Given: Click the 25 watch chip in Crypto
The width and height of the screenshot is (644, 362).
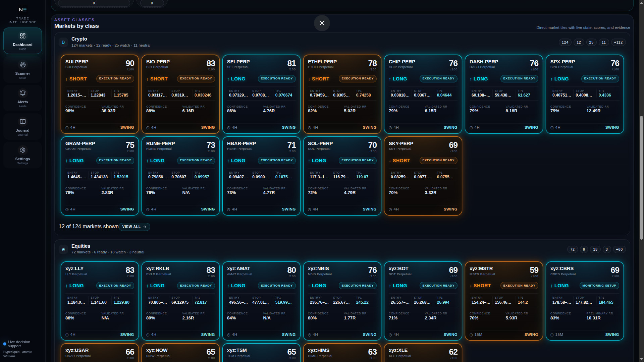Looking at the screenshot, I should coord(591,42).
